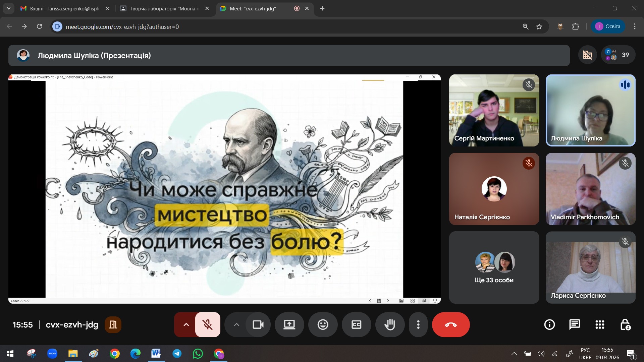This screenshot has height=362, width=644.
Task: Open the activities grid icon
Action: pyautogui.click(x=600, y=324)
